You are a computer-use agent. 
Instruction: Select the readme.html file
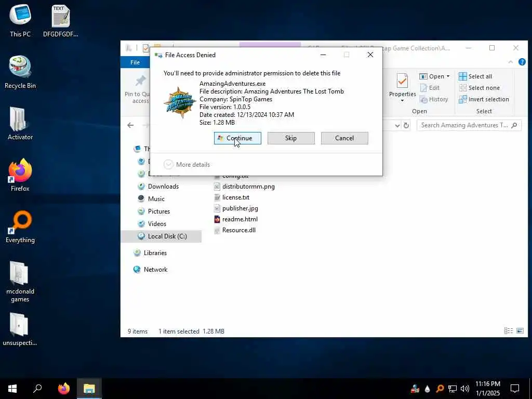click(236, 219)
